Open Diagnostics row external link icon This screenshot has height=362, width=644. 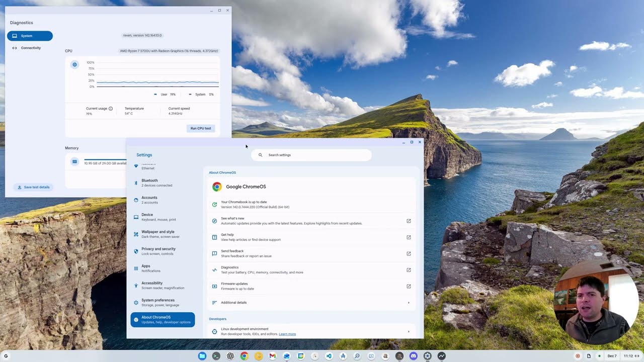tap(409, 270)
